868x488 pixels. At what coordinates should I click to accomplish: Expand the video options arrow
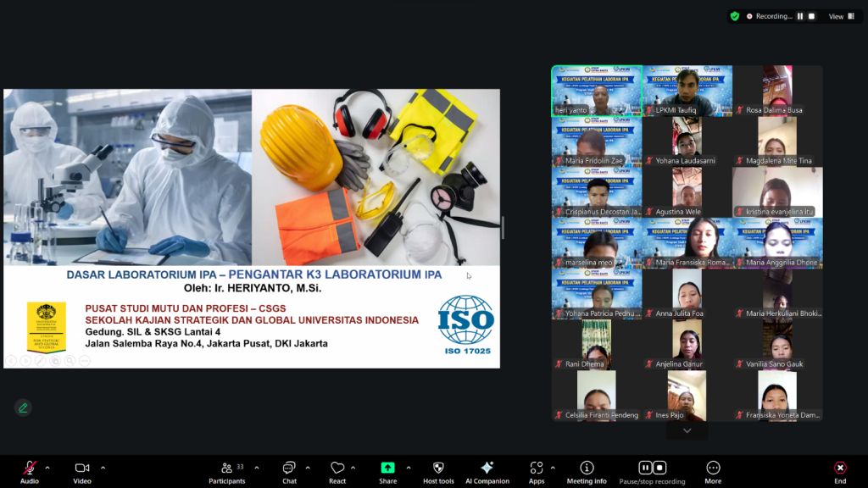click(103, 467)
